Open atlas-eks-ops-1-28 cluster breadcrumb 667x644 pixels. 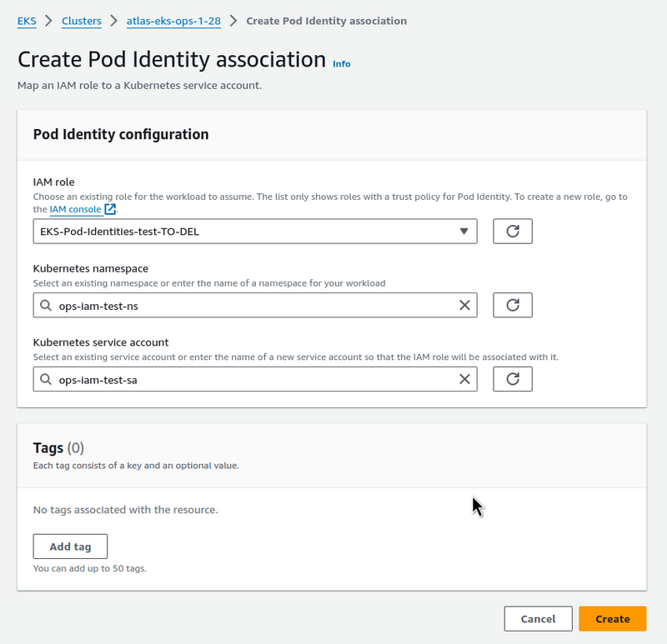173,21
